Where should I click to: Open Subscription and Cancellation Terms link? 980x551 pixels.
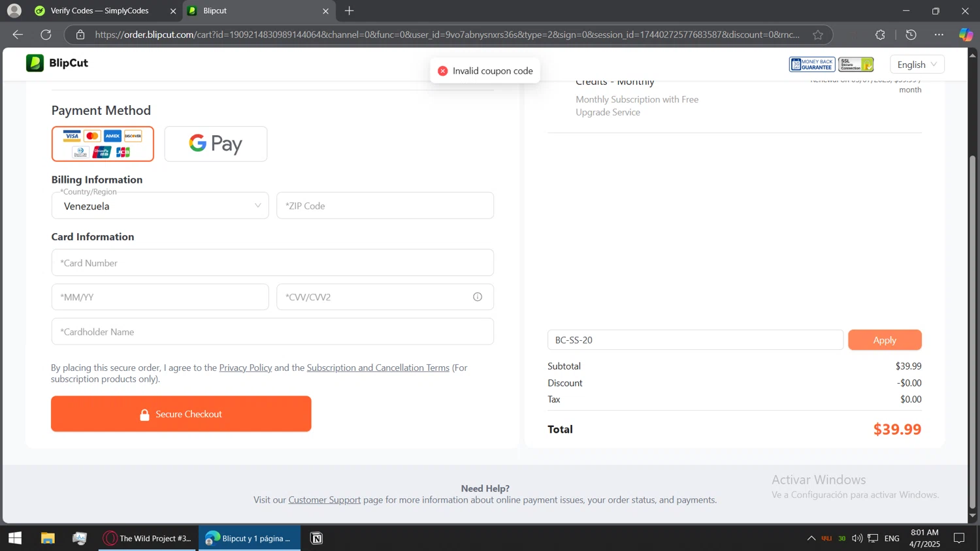click(x=378, y=368)
